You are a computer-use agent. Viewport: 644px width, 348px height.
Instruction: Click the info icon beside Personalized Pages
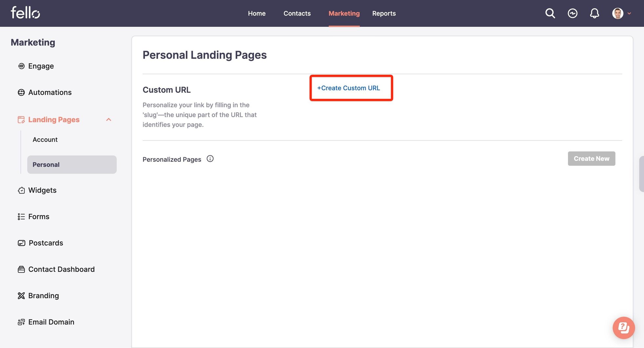(x=210, y=158)
